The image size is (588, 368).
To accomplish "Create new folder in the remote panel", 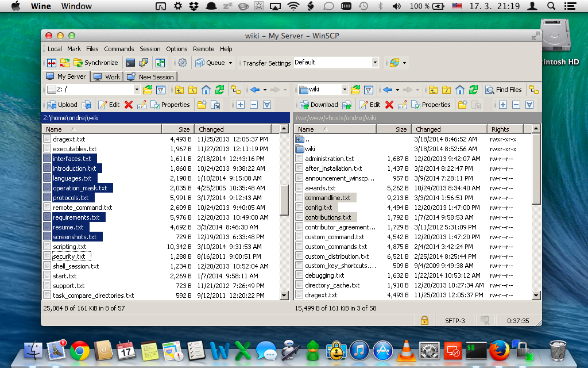I will coord(462,105).
